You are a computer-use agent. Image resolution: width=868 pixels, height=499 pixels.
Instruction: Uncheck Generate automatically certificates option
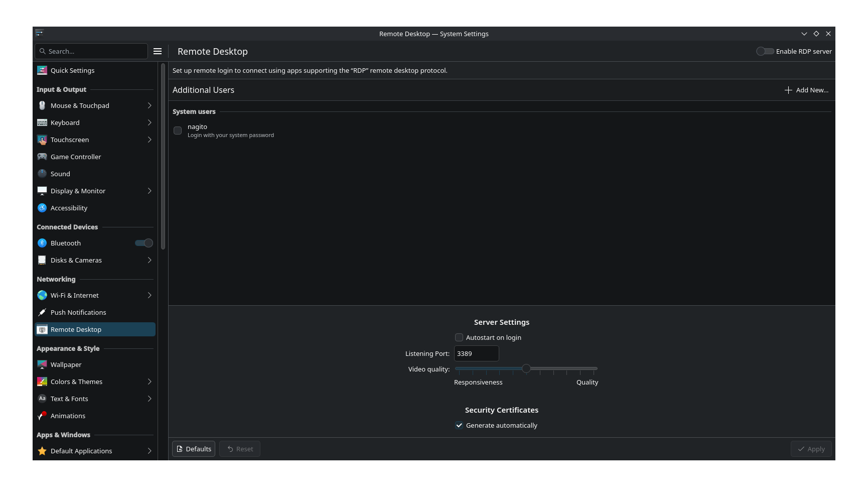point(459,426)
